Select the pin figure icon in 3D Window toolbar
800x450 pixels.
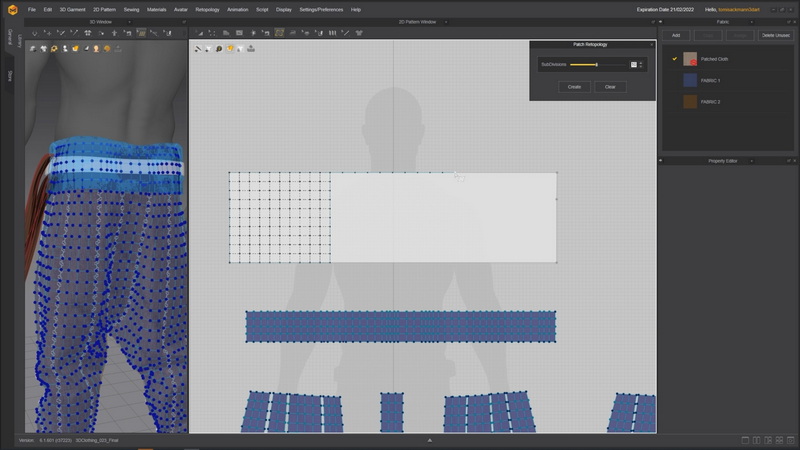click(114, 33)
